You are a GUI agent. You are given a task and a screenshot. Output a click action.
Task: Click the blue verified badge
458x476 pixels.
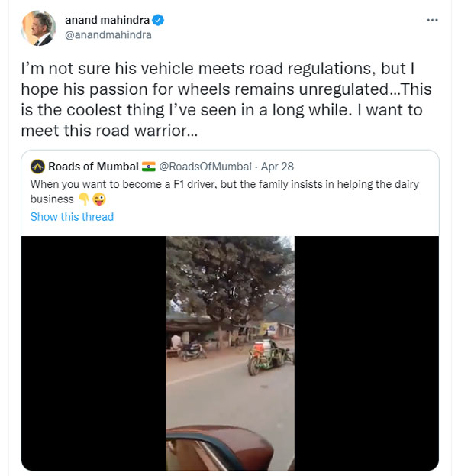coord(158,21)
